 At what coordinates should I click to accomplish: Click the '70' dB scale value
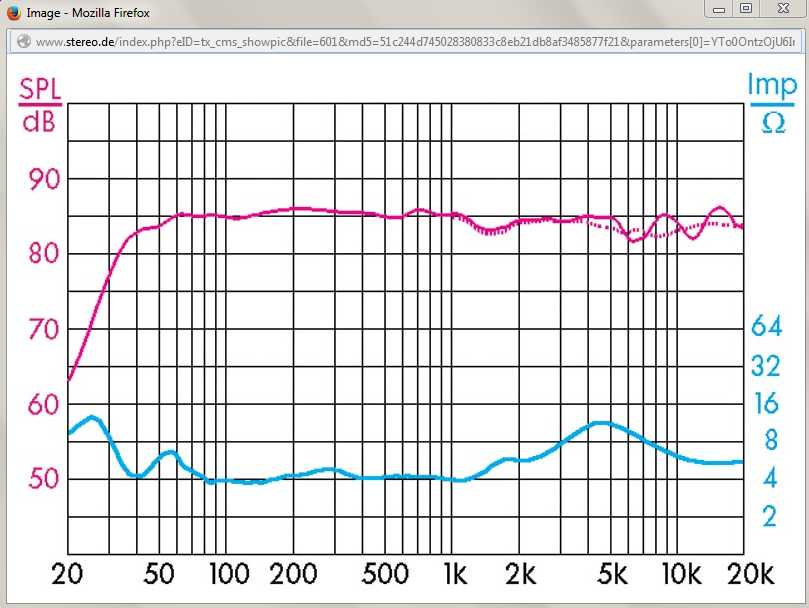44,329
